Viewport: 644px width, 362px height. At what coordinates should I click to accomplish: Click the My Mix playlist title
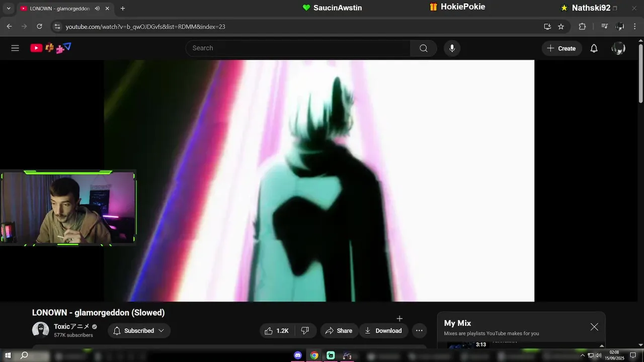click(457, 323)
